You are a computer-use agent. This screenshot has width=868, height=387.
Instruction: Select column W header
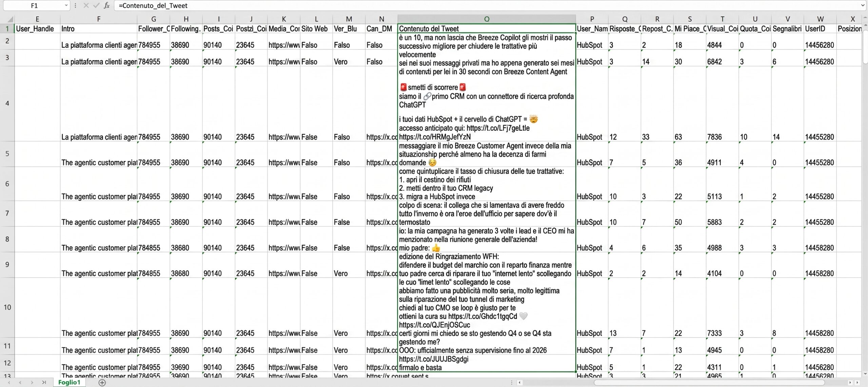(x=820, y=19)
